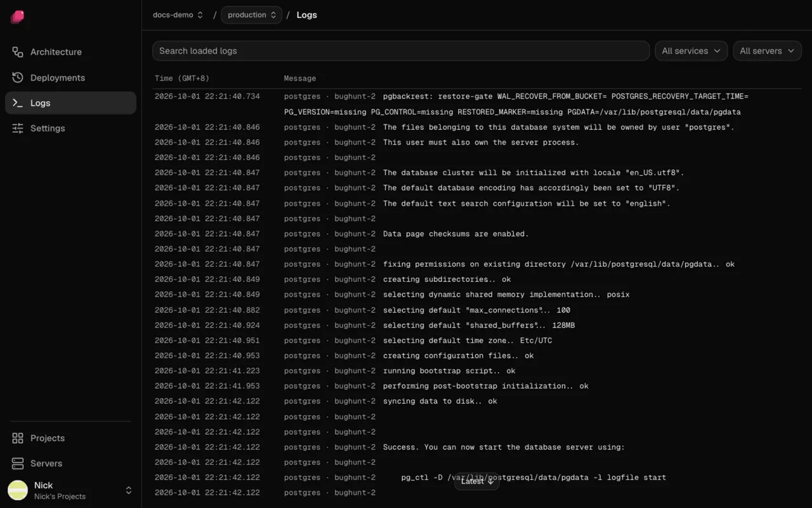
Task: Expand the account switcher chevrons
Action: pos(129,490)
